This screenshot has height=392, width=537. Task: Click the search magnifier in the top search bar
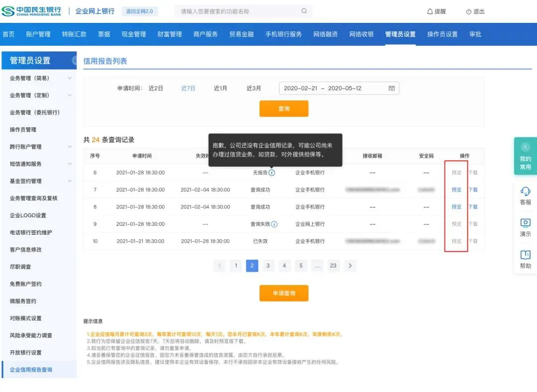coord(304,10)
